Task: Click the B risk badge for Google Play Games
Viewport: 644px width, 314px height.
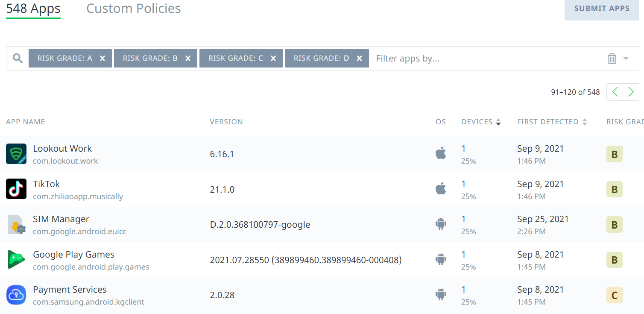Action: (x=615, y=260)
